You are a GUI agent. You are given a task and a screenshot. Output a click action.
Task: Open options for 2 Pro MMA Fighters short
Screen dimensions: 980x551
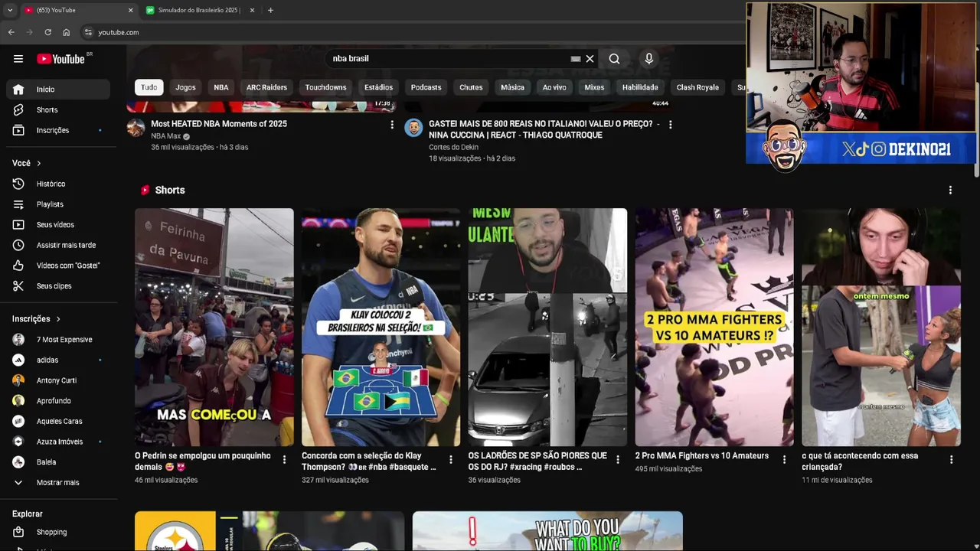point(784,460)
